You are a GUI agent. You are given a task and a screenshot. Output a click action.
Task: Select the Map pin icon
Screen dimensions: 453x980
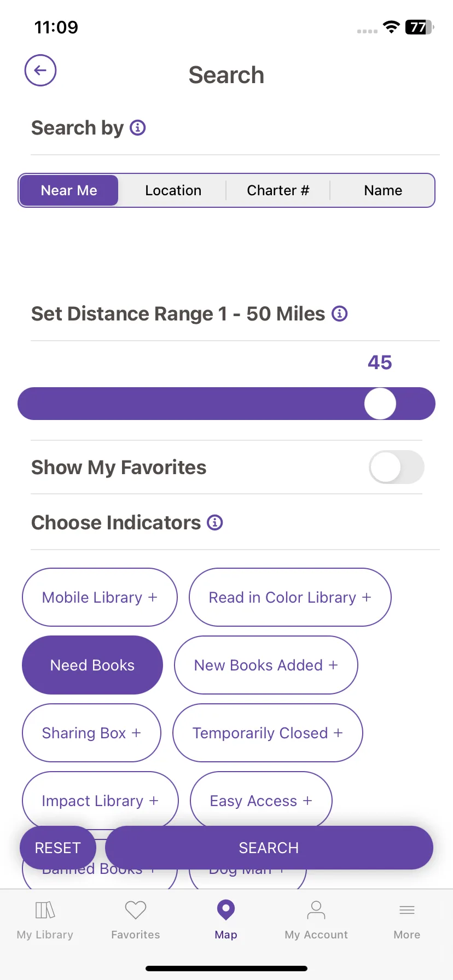tap(226, 911)
